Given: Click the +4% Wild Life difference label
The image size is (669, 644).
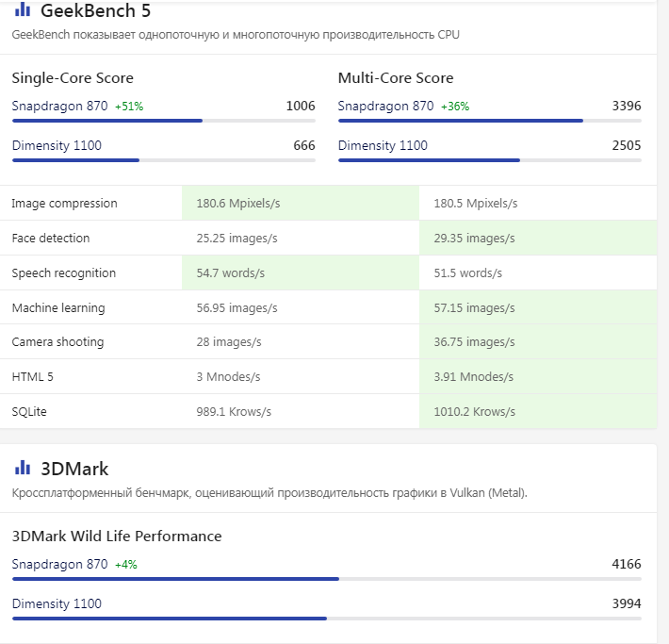Looking at the screenshot, I should 126,565.
